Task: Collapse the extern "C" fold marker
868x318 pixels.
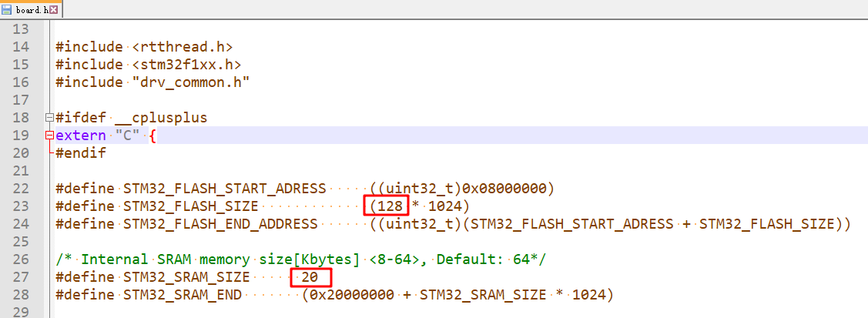Action: coord(50,136)
